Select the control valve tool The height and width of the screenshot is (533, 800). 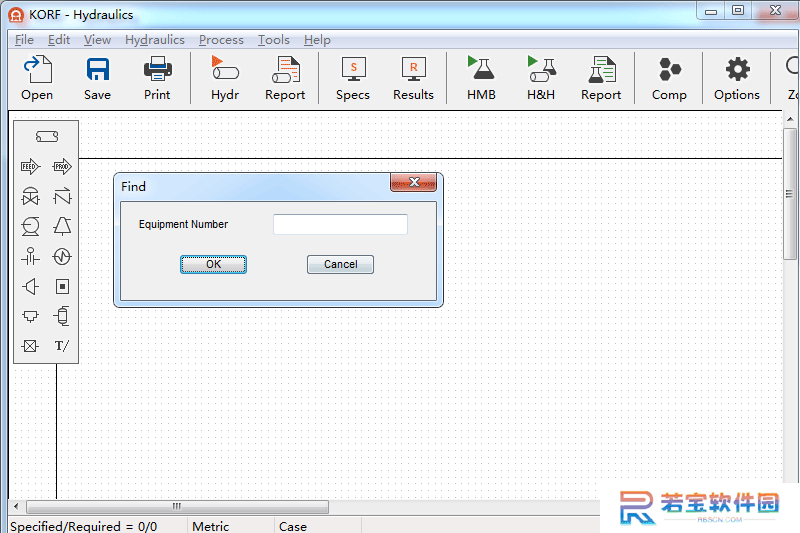[31, 196]
